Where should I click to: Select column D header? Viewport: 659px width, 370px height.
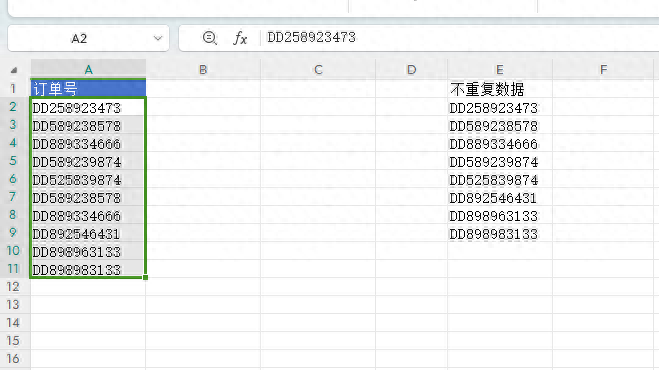411,69
